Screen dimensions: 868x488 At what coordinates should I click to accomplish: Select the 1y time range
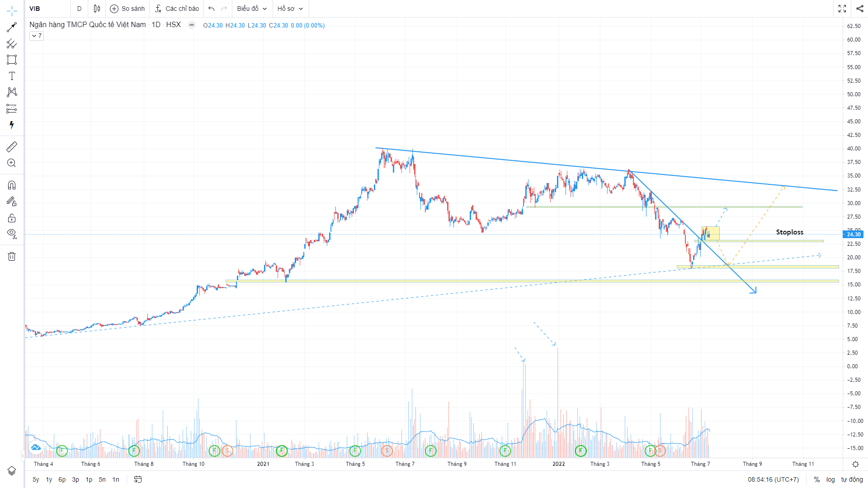coord(49,479)
